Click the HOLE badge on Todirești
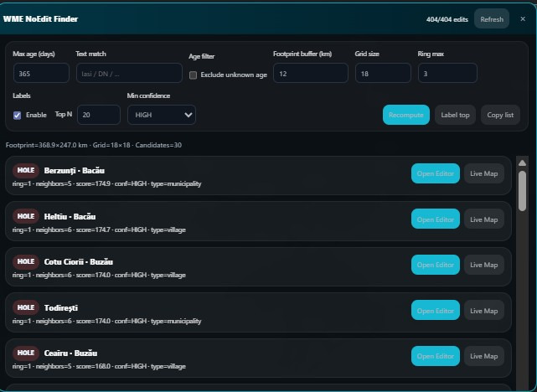 (26, 307)
